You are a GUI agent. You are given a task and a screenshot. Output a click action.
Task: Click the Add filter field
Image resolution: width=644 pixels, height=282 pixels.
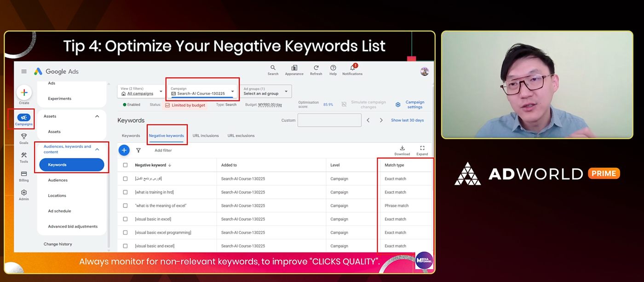tap(163, 150)
